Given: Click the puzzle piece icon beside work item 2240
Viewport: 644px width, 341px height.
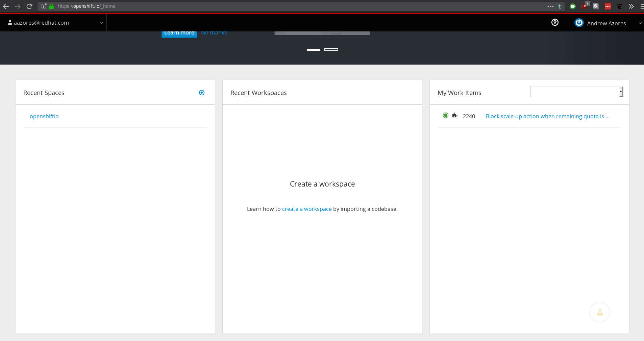Looking at the screenshot, I should (455, 116).
